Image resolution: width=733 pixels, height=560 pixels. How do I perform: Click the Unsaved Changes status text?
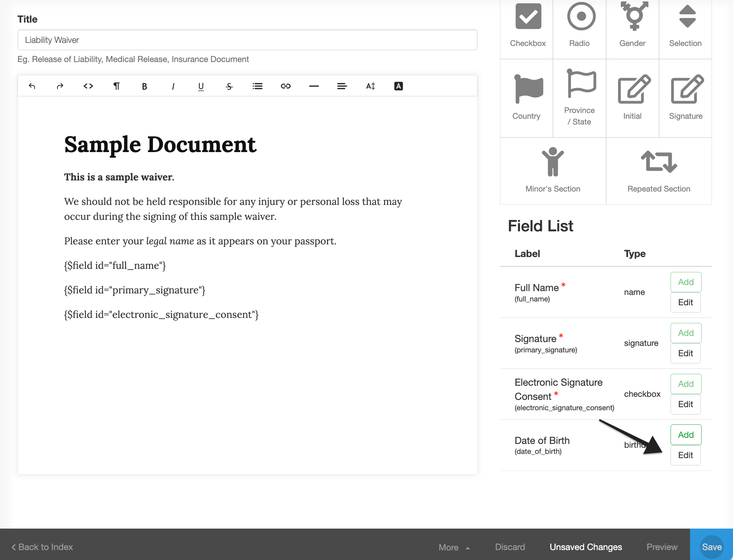click(x=585, y=547)
